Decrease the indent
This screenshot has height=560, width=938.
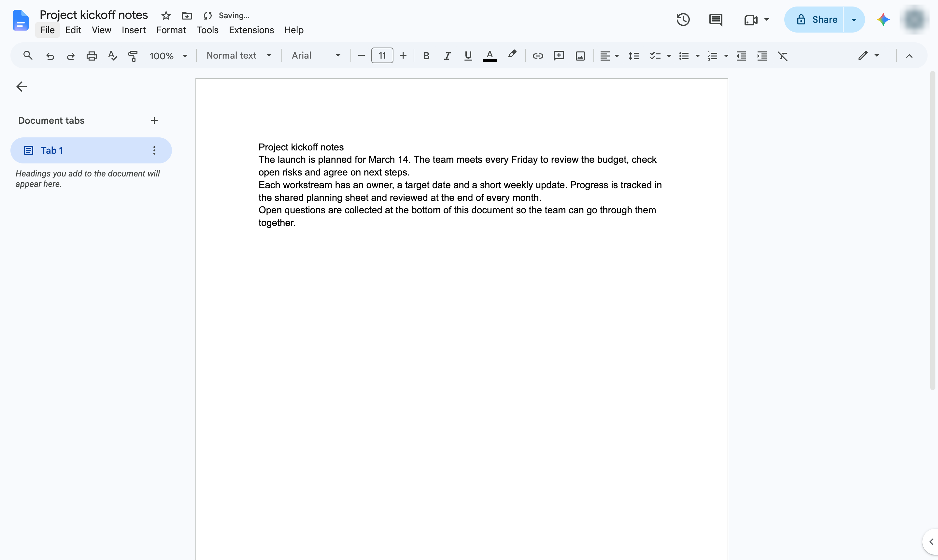point(741,56)
